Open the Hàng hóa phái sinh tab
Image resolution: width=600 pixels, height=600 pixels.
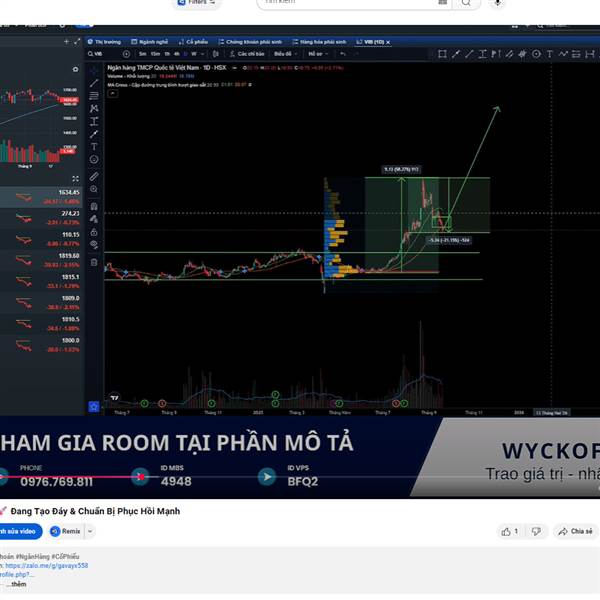coord(319,42)
